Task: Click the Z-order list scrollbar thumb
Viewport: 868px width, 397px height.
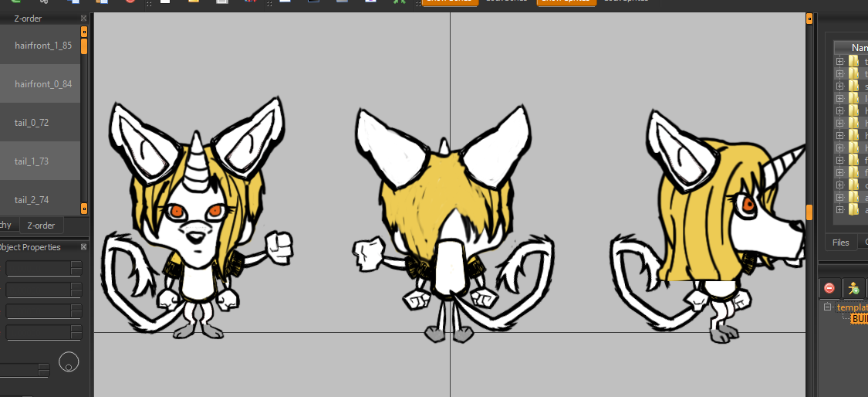Action: 84,46
